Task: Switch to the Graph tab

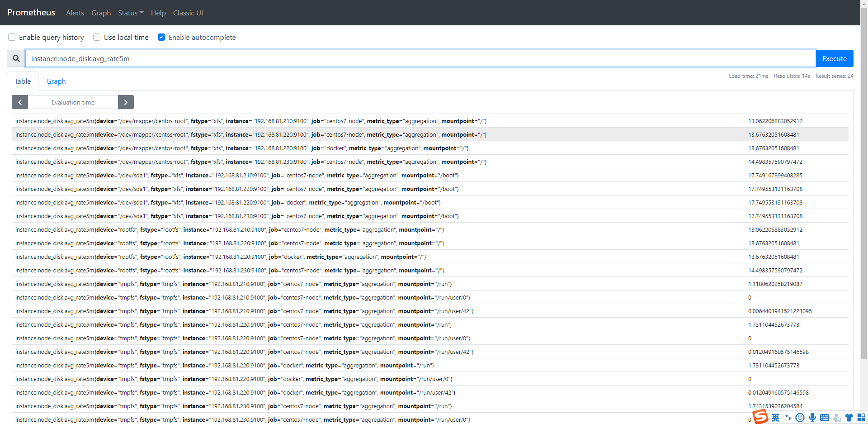Action: coord(56,81)
